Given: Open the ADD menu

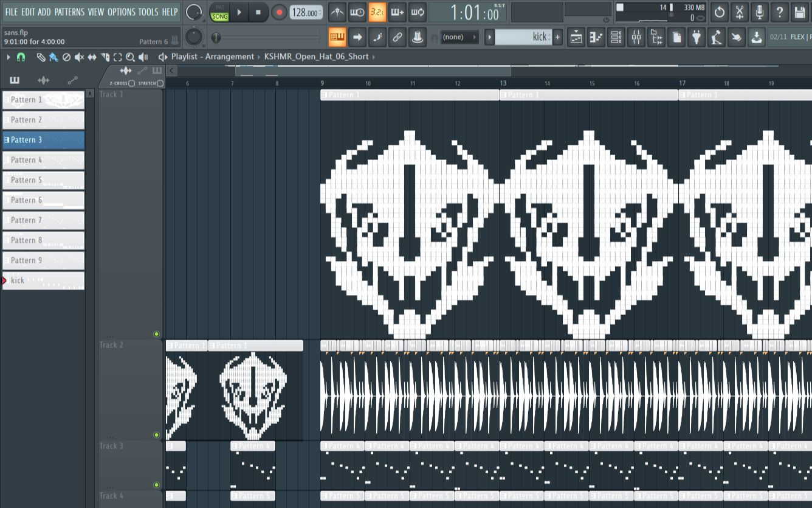Looking at the screenshot, I should (x=44, y=12).
